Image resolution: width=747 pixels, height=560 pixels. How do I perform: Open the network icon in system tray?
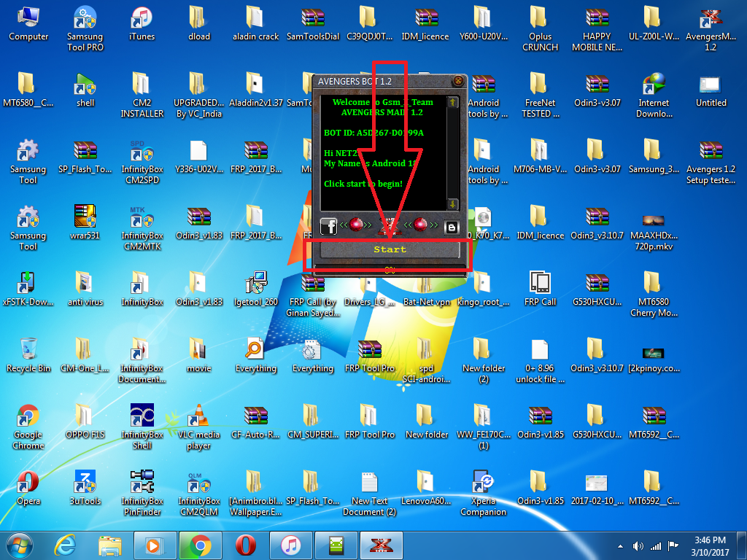[x=656, y=545]
